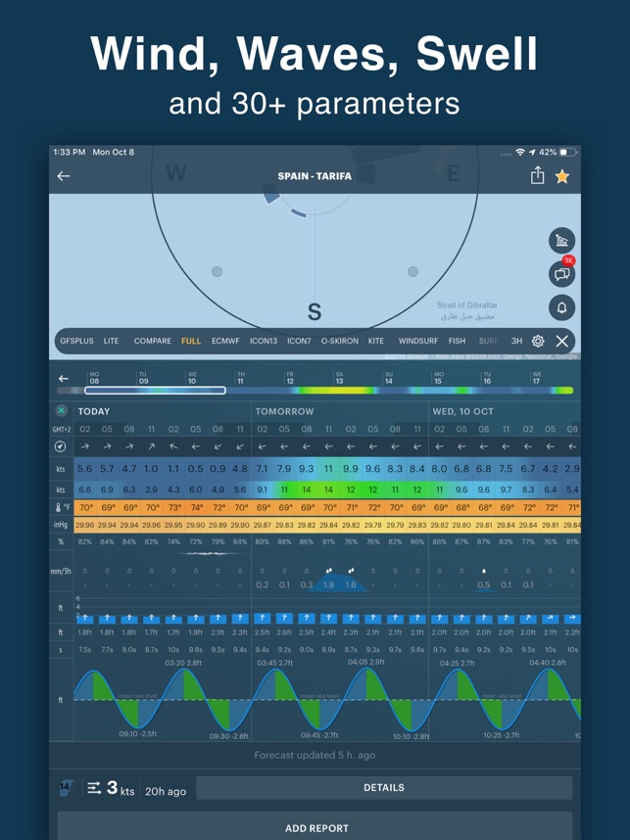Tap the 1.9 precipitation value
This screenshot has width=630, height=840.
tap(328, 585)
